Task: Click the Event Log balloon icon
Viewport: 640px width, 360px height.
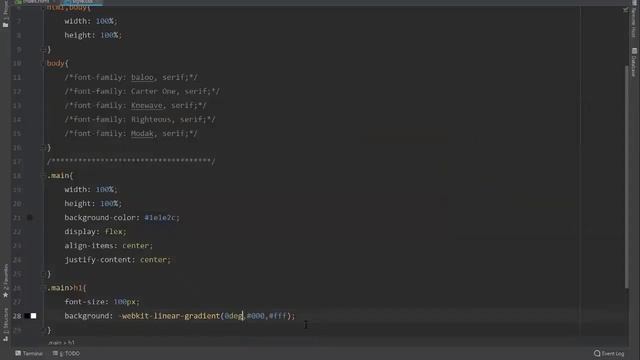Action: [x=597, y=353]
